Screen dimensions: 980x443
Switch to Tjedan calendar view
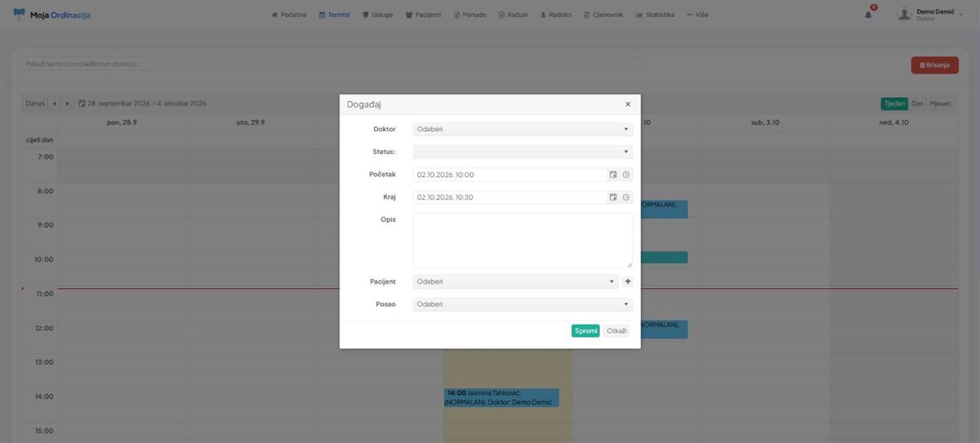point(894,103)
